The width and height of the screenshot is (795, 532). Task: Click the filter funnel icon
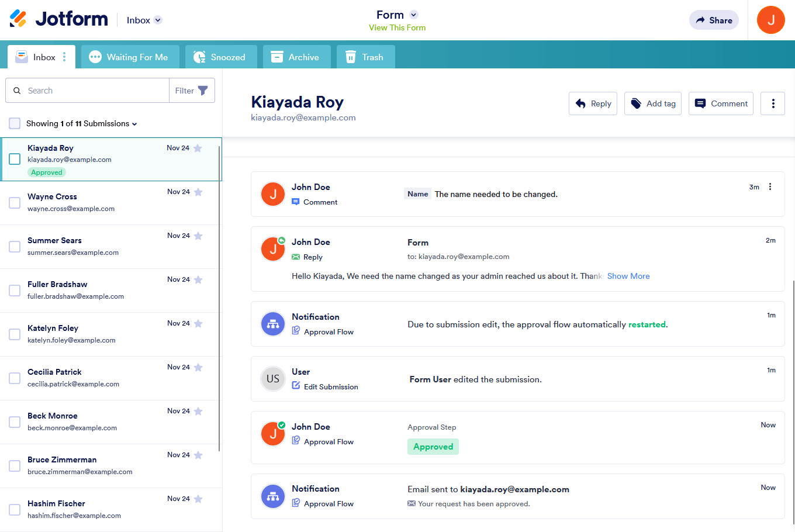point(203,91)
